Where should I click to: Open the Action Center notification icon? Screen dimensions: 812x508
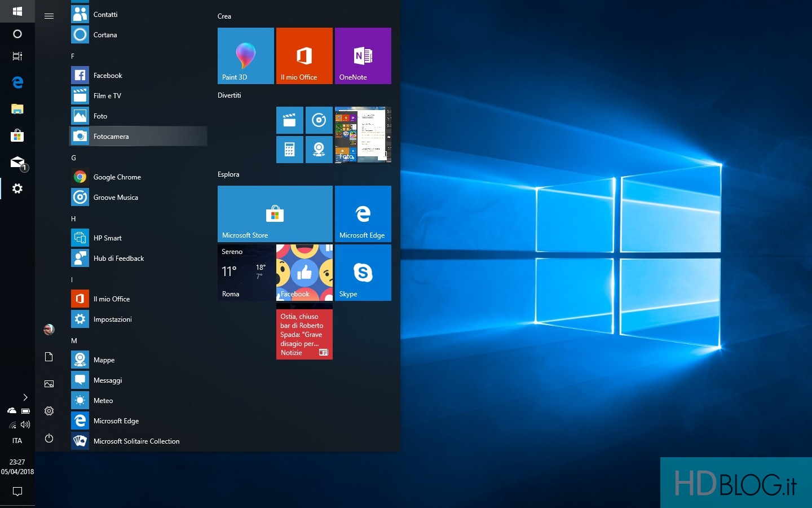(x=17, y=492)
